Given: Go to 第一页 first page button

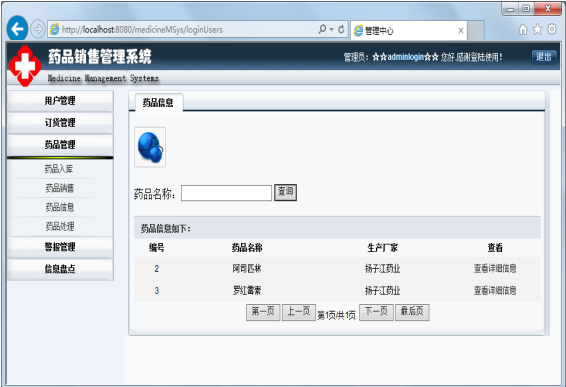Looking at the screenshot, I should [263, 312].
